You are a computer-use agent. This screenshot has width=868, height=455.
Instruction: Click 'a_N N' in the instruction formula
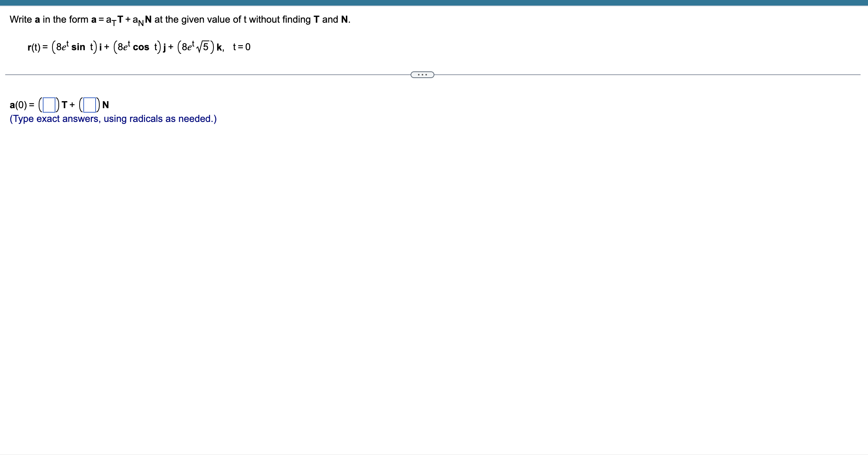[142, 20]
